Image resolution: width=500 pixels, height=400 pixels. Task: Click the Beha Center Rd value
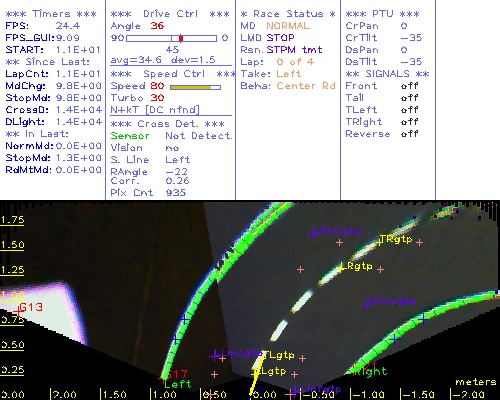(306, 86)
